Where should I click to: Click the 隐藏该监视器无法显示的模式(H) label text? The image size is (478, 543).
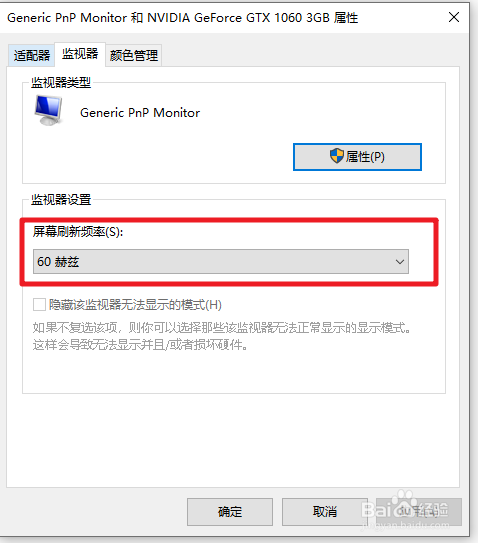coord(135,305)
